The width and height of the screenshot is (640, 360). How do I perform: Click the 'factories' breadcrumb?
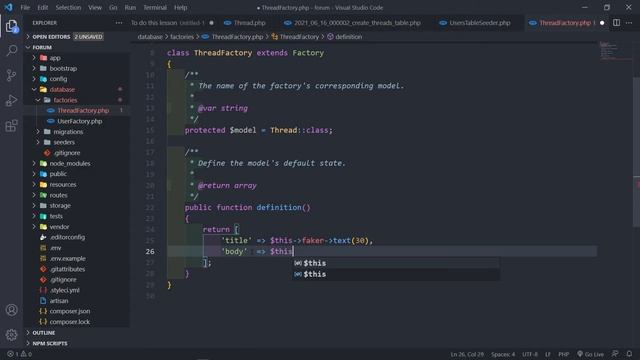182,37
